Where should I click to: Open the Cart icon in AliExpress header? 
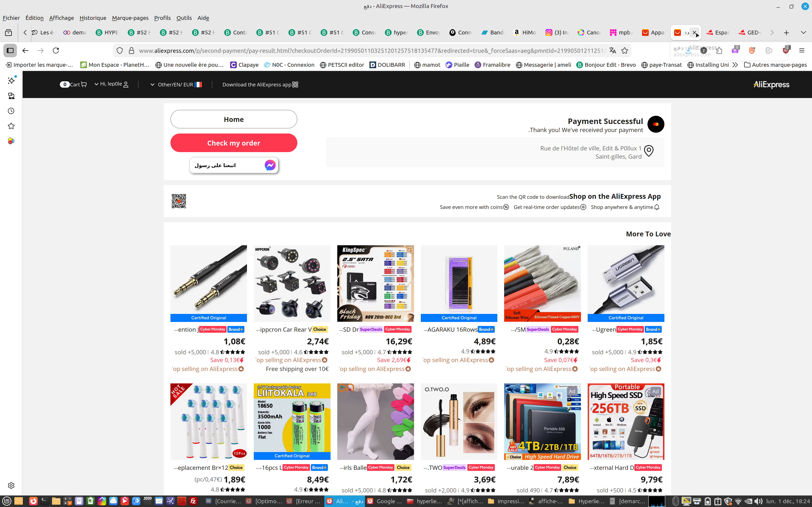click(x=84, y=84)
